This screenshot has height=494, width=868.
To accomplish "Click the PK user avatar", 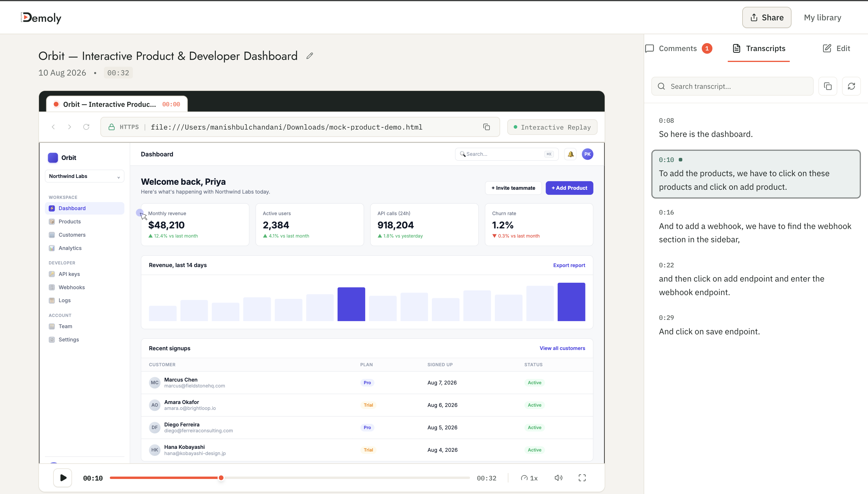I will point(587,154).
